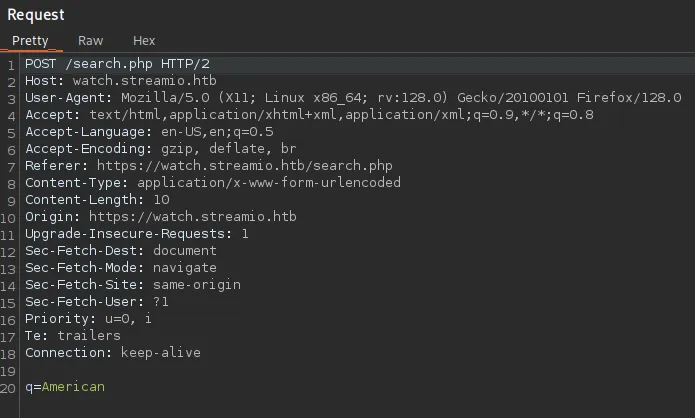This screenshot has width=695, height=418.
Task: Switch to the Pretty tab
Action: [30, 41]
